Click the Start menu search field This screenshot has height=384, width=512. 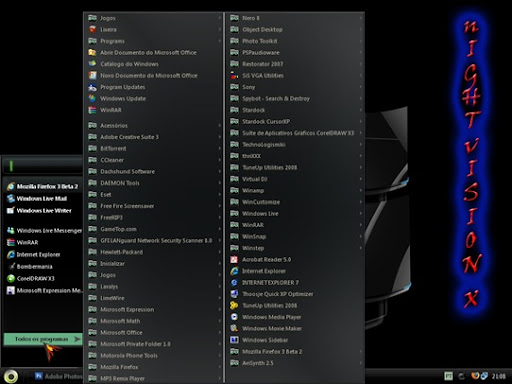(x=43, y=165)
